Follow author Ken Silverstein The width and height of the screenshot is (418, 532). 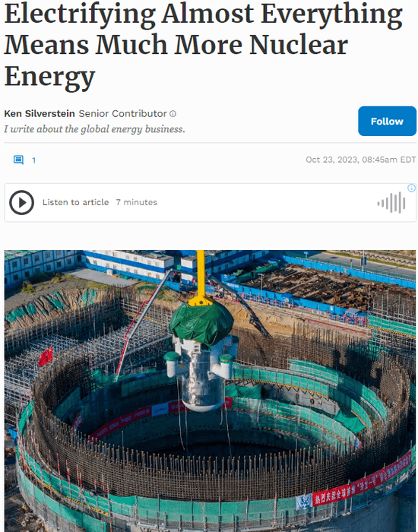point(387,121)
